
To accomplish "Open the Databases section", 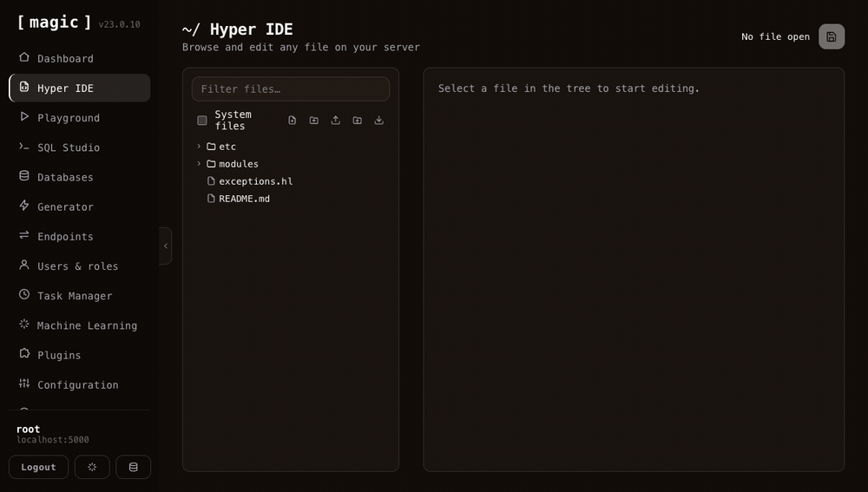I will pos(79,177).
